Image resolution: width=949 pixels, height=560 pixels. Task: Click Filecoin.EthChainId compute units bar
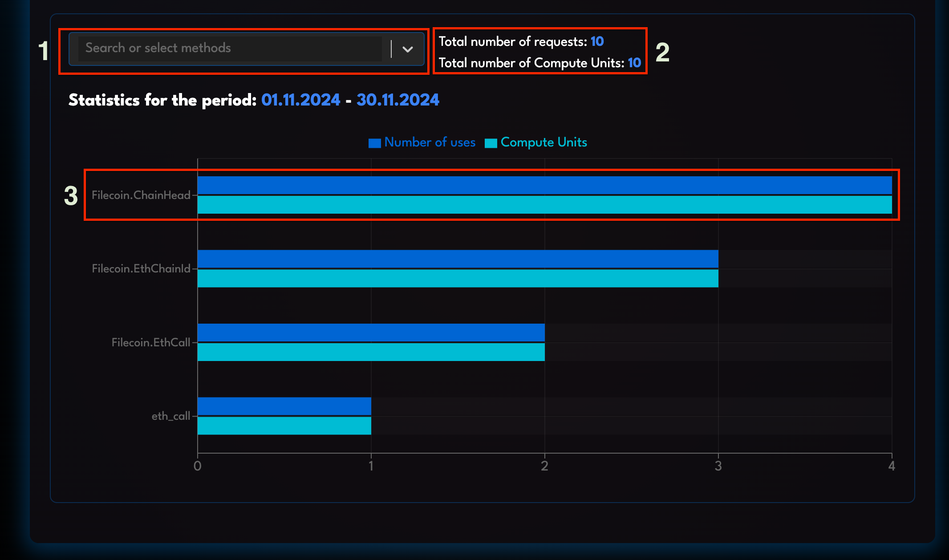point(458,278)
